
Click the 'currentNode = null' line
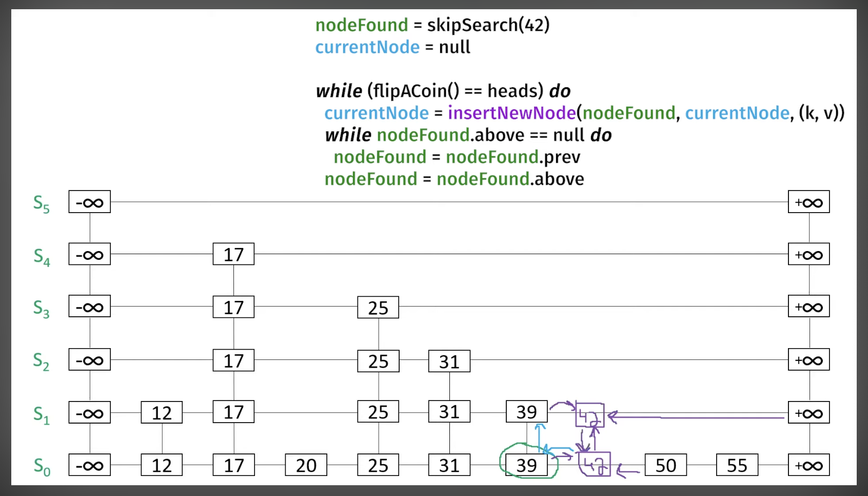pyautogui.click(x=392, y=47)
